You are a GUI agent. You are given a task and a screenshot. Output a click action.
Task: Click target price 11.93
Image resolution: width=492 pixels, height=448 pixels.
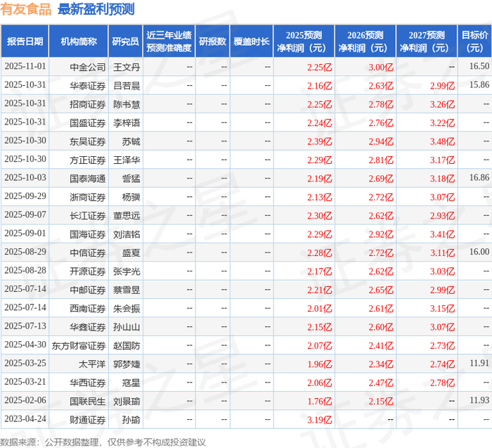point(479,400)
